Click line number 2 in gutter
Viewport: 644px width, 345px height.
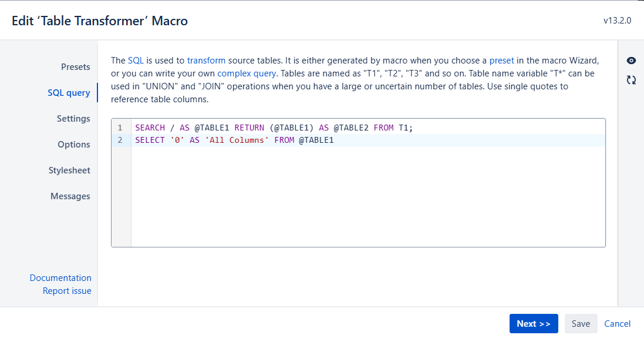click(120, 140)
